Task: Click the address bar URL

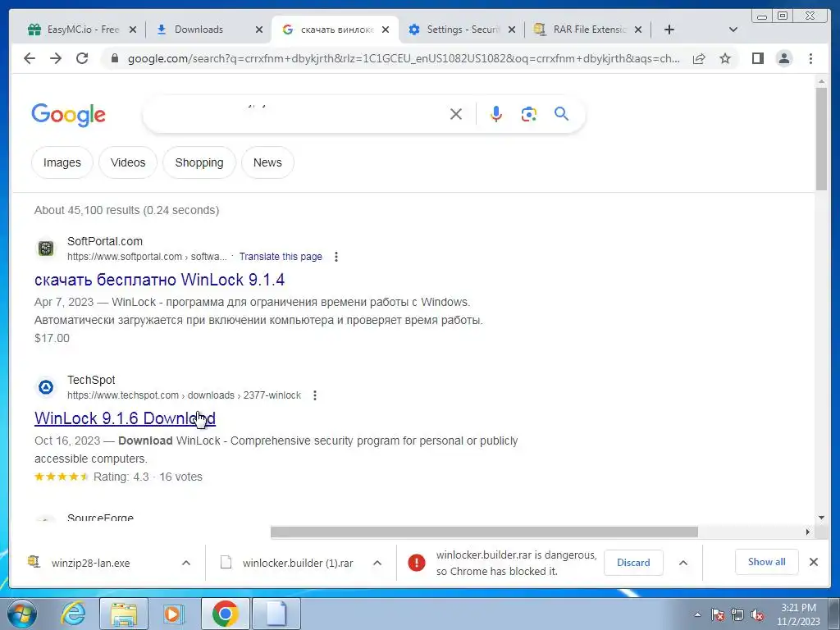Action: (x=404, y=58)
